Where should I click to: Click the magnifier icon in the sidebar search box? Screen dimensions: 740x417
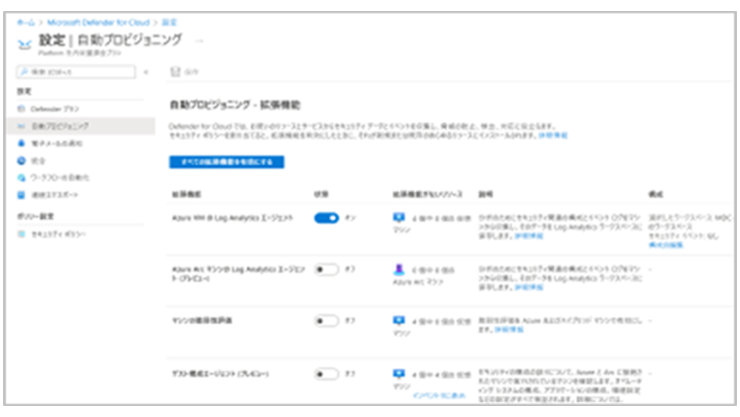24,72
